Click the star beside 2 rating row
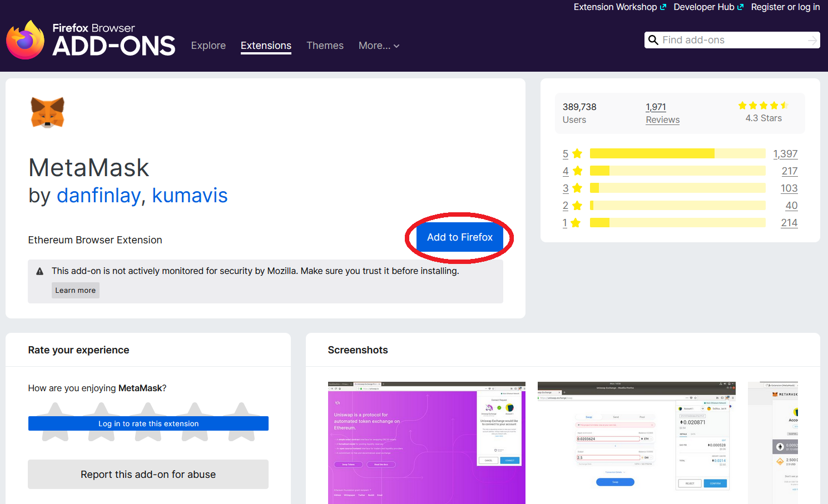The height and width of the screenshot is (504, 828). click(577, 206)
